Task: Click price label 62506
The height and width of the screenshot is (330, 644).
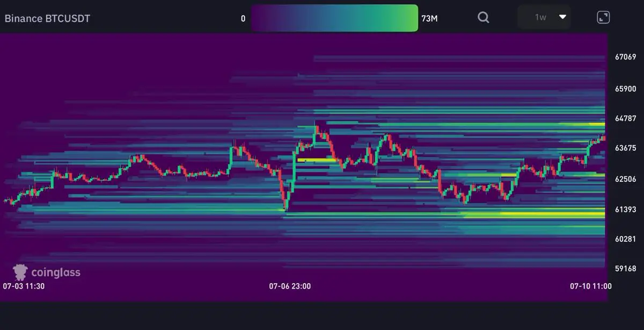Action: click(x=626, y=179)
